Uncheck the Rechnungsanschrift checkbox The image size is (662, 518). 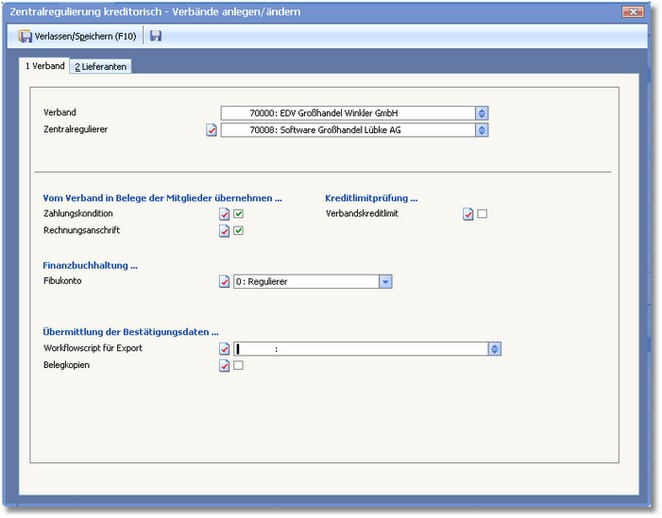tap(239, 231)
